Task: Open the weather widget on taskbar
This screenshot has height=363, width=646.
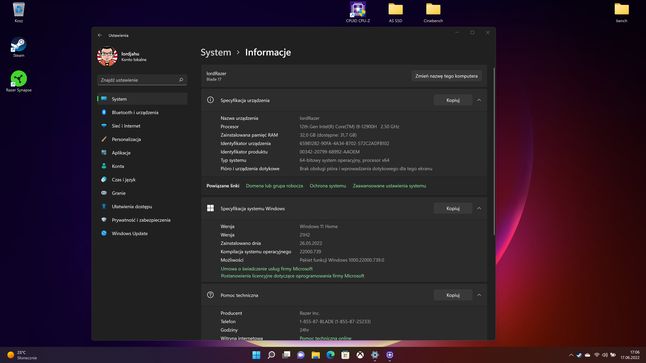Action: [x=22, y=355]
